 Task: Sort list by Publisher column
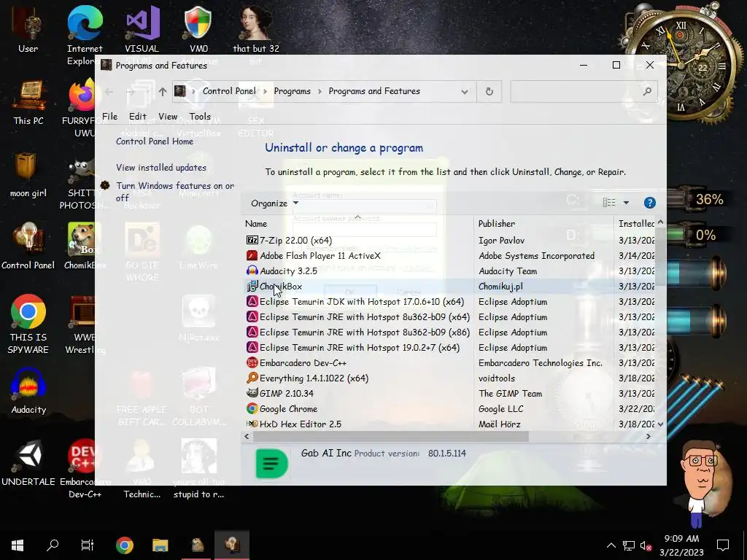point(543,223)
